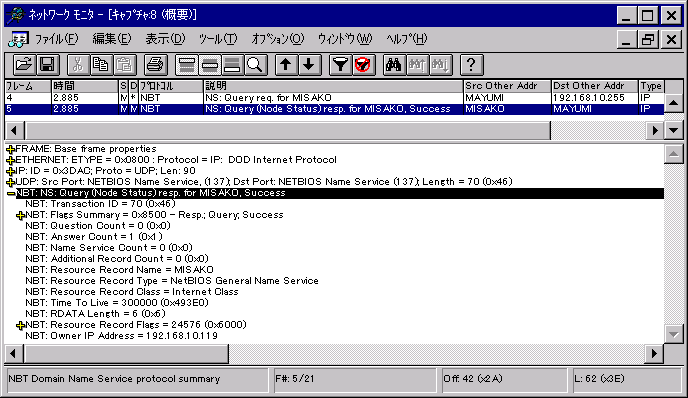Toggle the hex pane icon
688x398 pixels.
click(233, 65)
